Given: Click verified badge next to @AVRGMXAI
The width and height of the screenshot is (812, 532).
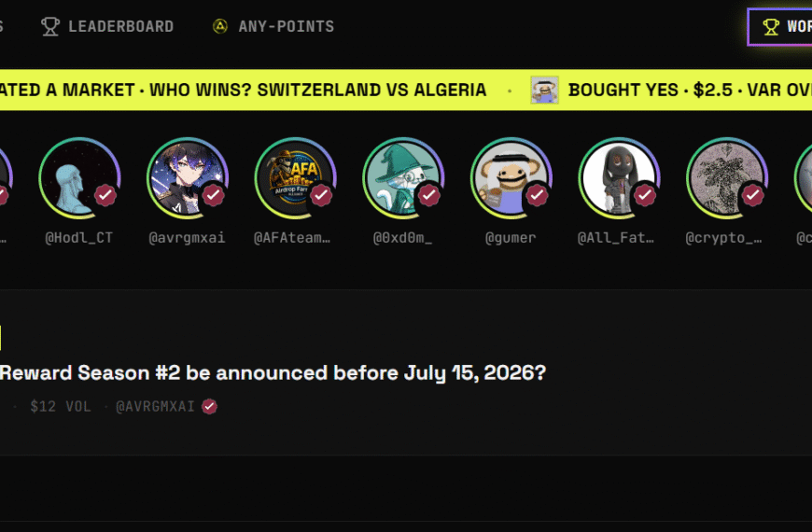Looking at the screenshot, I should (x=209, y=407).
